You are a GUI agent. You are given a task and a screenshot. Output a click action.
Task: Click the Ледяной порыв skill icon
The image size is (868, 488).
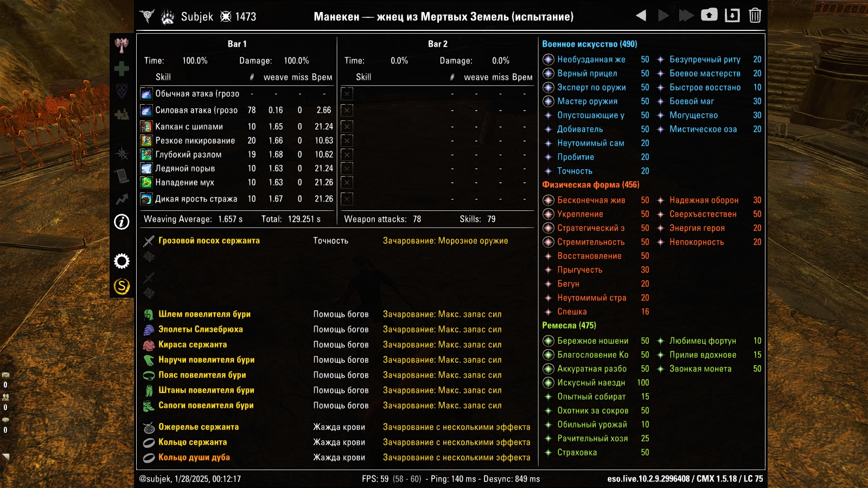pos(146,169)
